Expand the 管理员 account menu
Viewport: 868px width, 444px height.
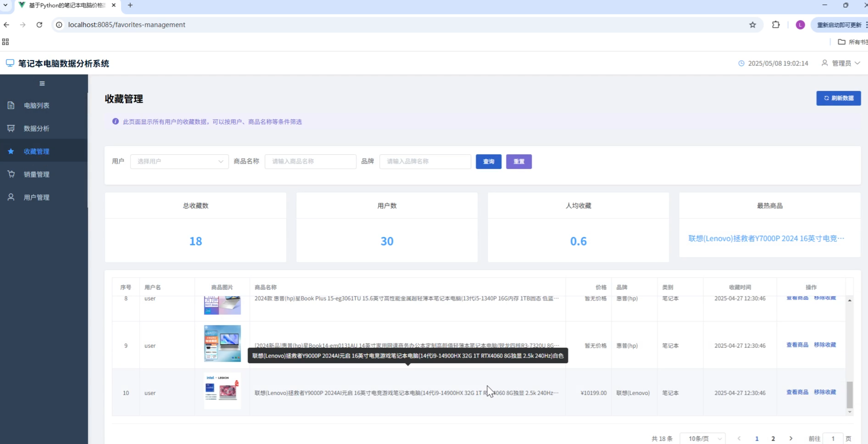841,63
